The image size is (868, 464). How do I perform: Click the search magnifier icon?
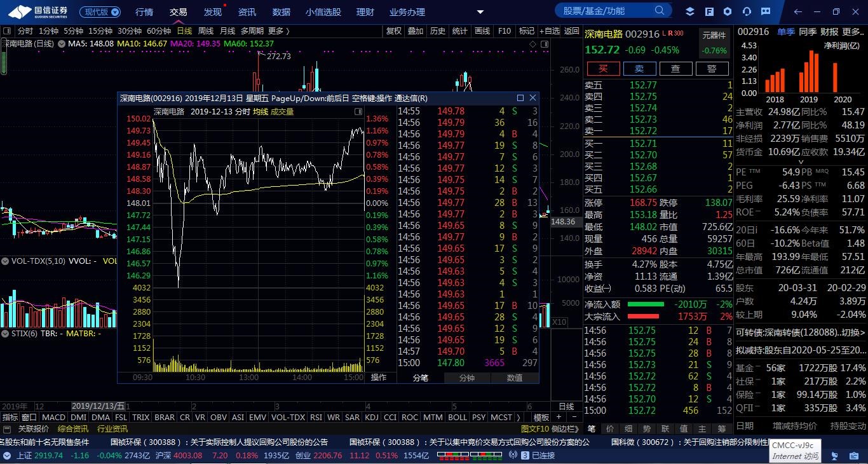[660, 10]
